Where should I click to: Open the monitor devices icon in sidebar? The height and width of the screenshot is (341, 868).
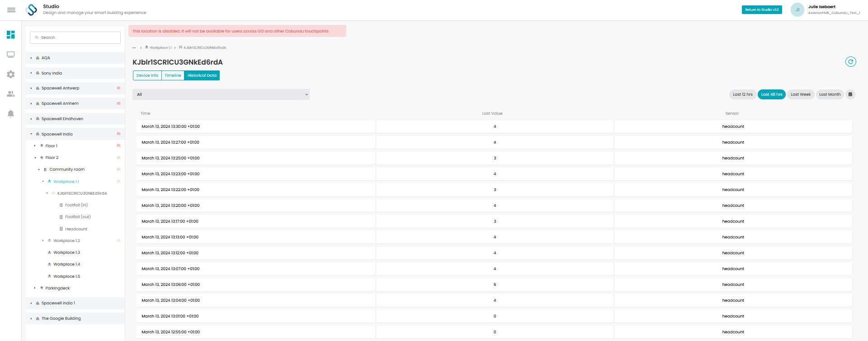pos(11,55)
